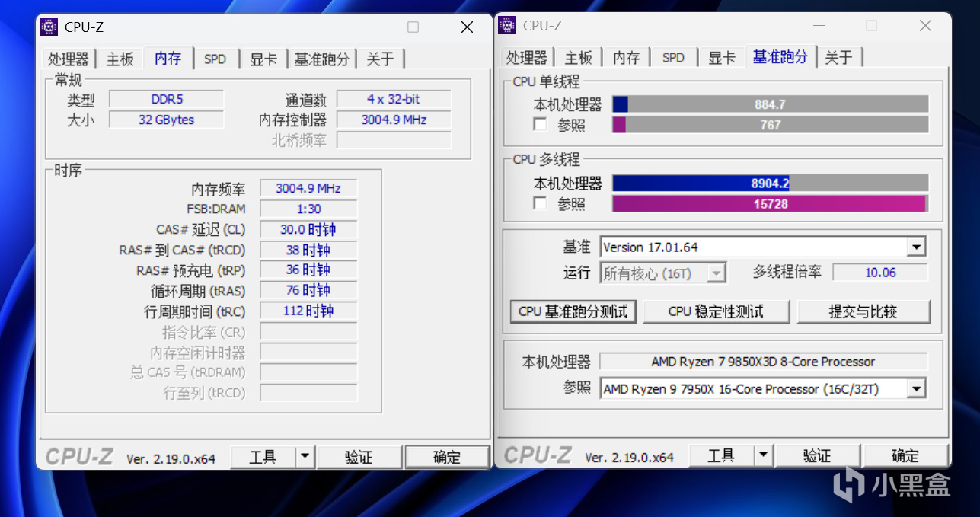Click FSB:DRAM 1:30 field
The height and width of the screenshot is (517, 980).
click(308, 209)
